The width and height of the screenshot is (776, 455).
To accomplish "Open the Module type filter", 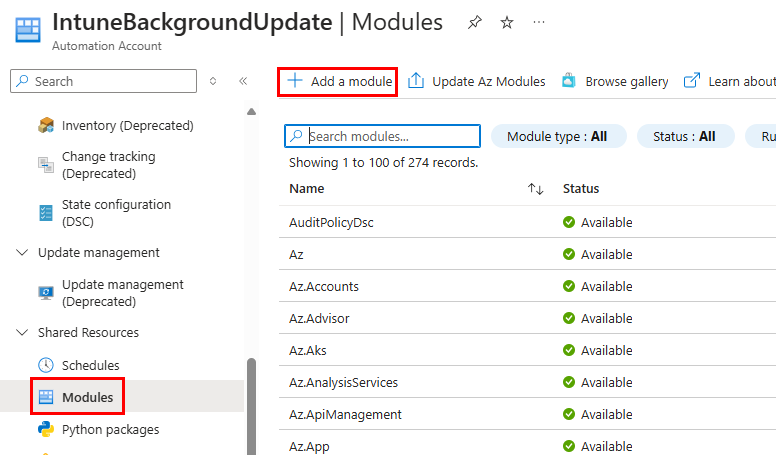I will pyautogui.click(x=558, y=136).
